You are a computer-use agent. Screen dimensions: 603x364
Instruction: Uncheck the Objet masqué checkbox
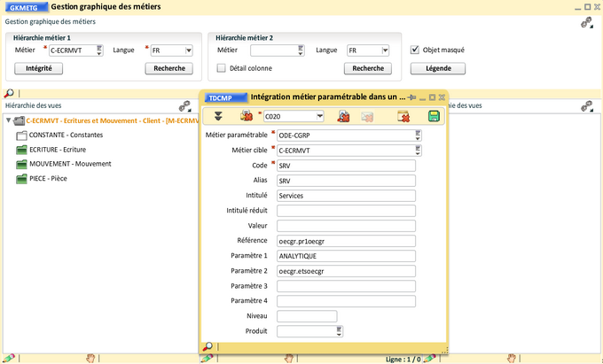(415, 50)
